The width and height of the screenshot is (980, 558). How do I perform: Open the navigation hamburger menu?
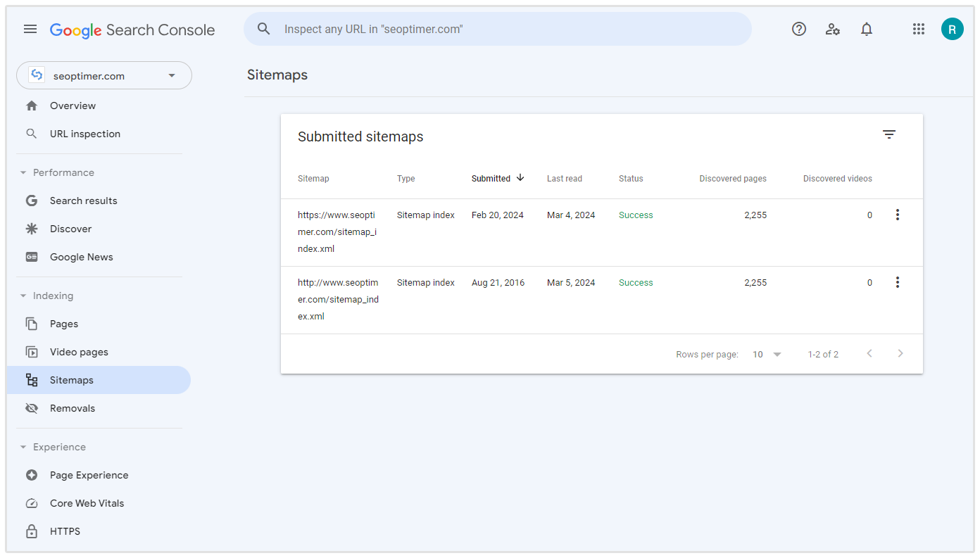tap(30, 29)
